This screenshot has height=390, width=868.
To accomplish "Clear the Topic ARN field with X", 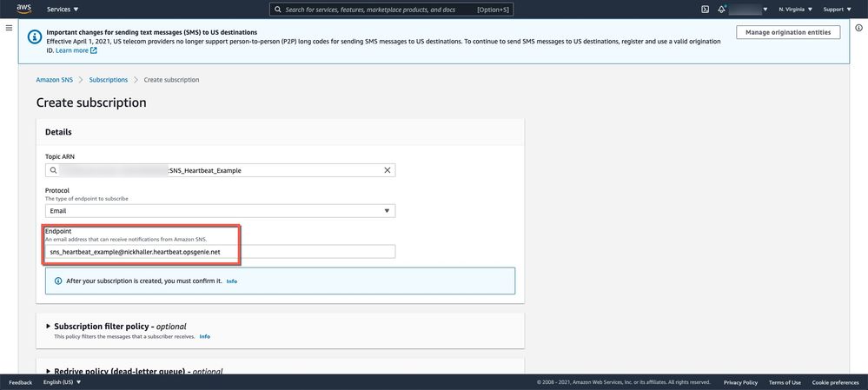I will click(x=387, y=170).
